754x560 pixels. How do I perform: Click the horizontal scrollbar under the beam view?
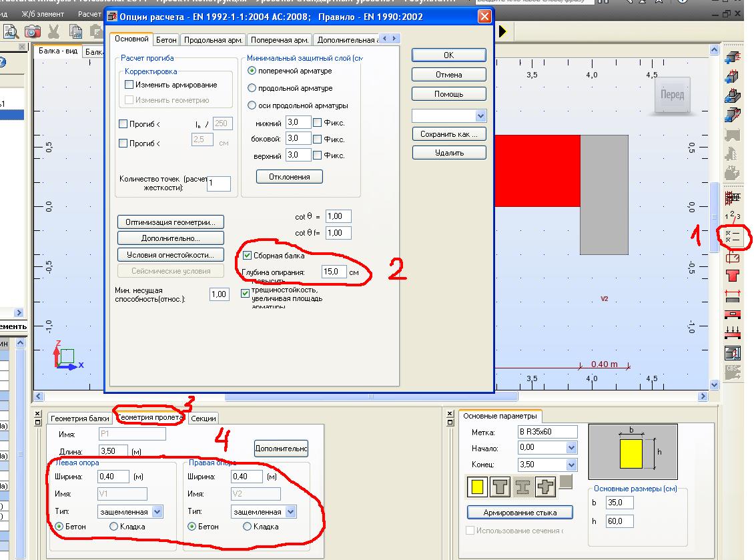point(371,396)
